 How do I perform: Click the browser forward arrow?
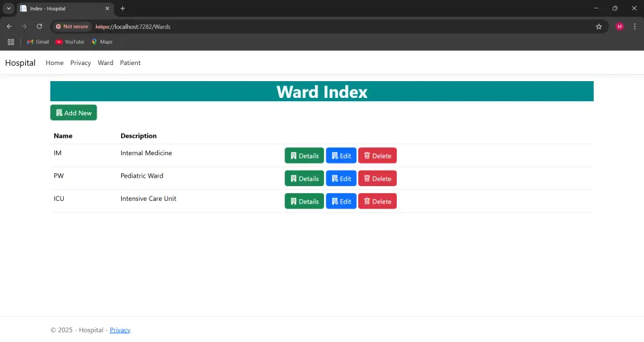(24, 26)
